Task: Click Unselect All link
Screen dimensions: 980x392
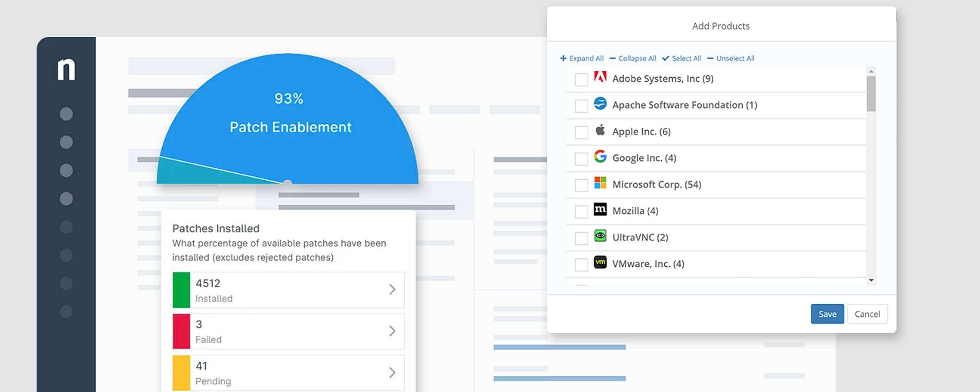Action: click(731, 58)
